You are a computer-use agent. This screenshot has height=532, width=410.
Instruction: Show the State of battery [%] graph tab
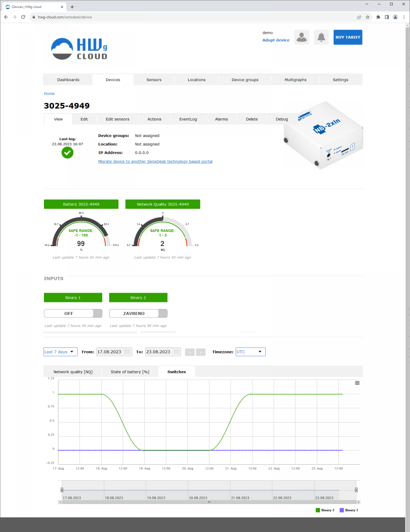point(130,372)
